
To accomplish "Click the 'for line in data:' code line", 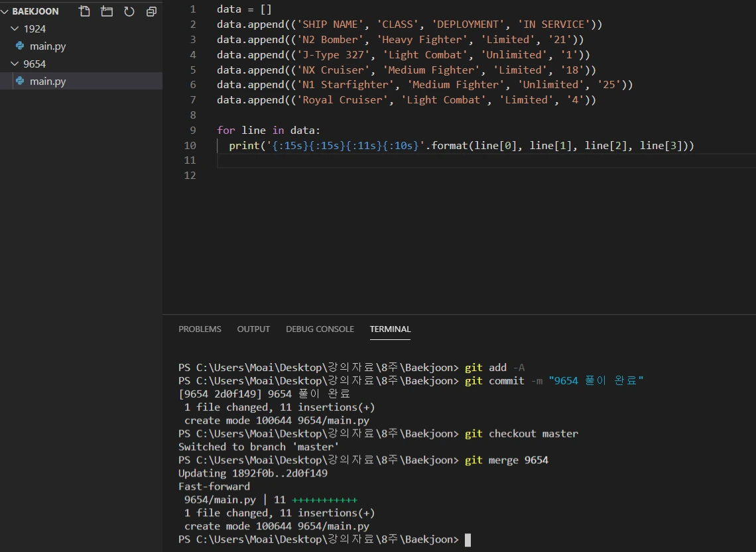I will click(269, 130).
